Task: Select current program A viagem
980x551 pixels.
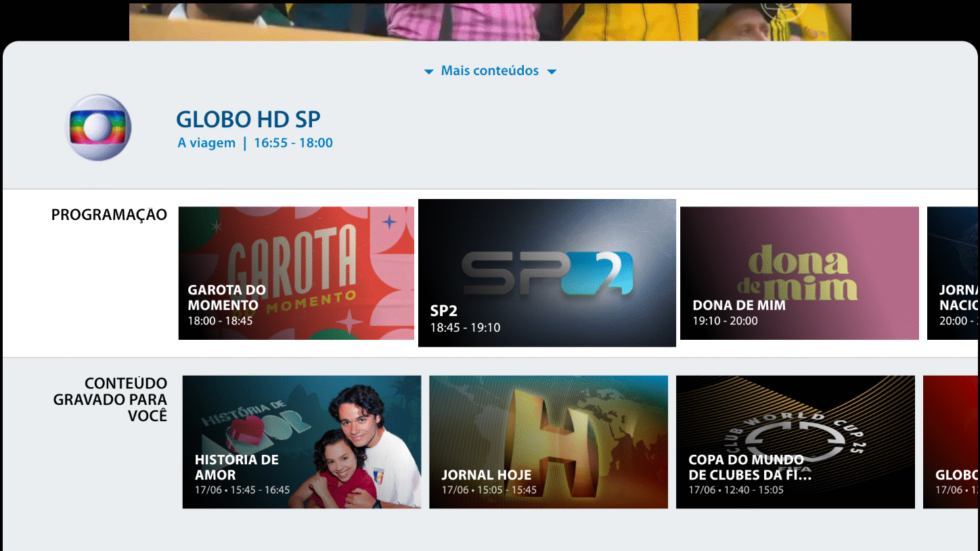Action: point(206,143)
